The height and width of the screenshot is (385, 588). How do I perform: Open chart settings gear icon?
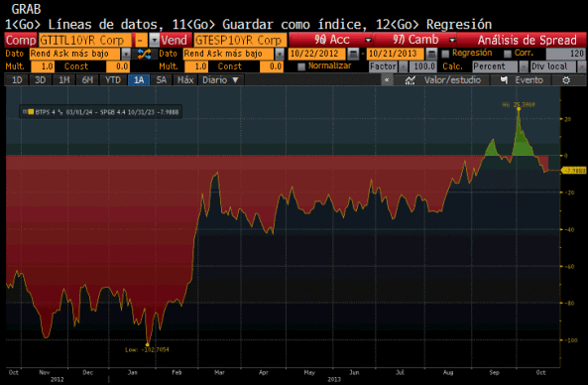tap(566, 80)
